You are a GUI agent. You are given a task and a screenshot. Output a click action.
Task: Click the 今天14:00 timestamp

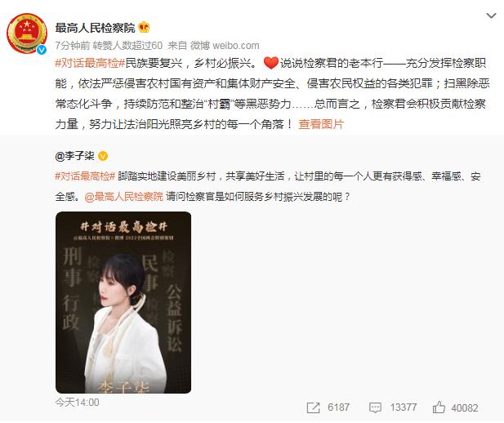[x=77, y=402]
